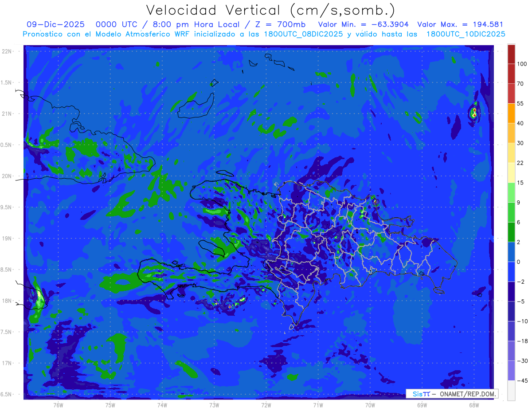Image resolution: width=532 pixels, height=411 pixels.
Task: Click the date '09-Dic-2025' in the header
Action: point(55,24)
